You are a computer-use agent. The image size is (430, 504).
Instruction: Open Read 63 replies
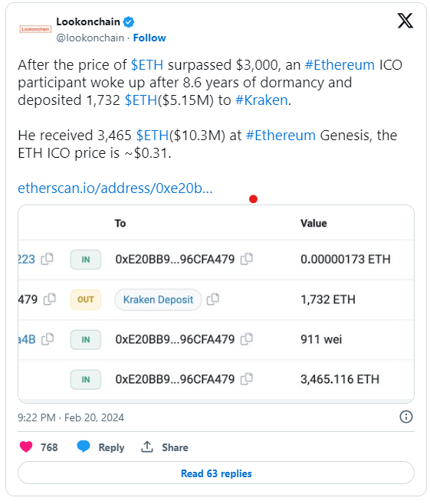point(216,473)
